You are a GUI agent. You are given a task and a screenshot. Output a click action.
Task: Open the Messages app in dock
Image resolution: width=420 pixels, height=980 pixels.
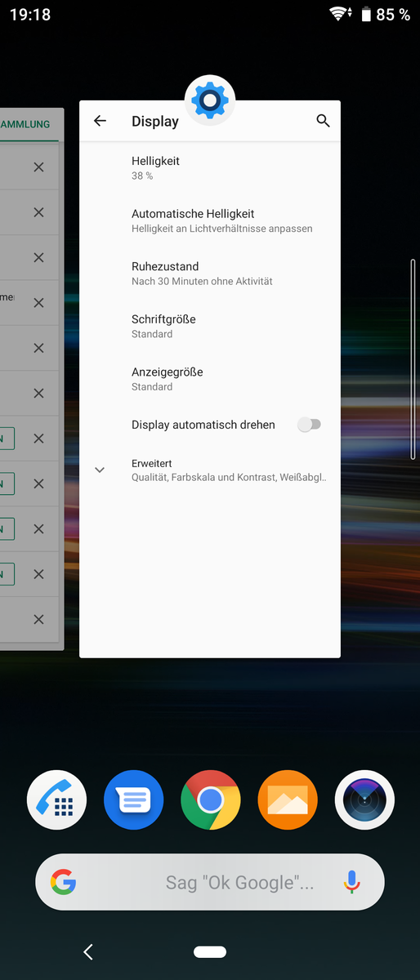click(133, 800)
